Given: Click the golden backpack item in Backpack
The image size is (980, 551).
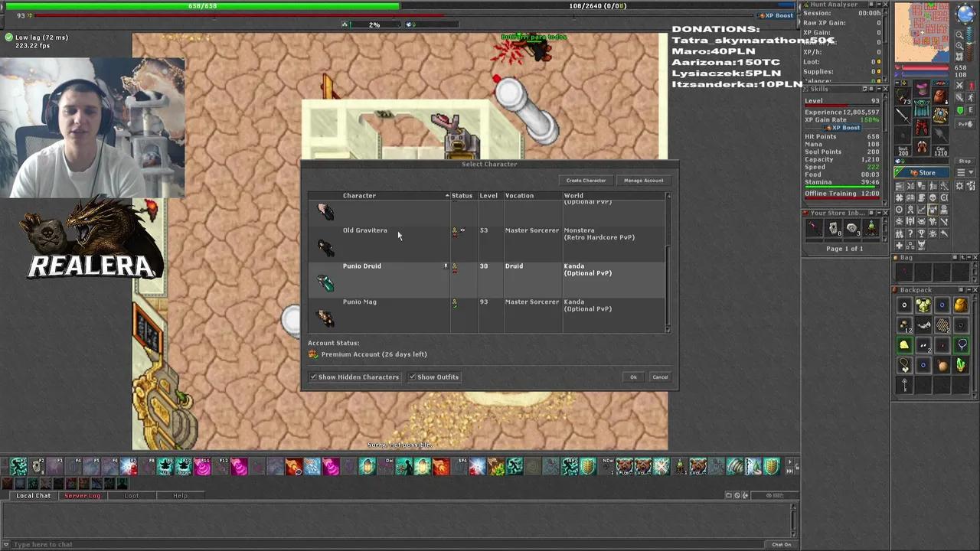Looking at the screenshot, I should (961, 306).
